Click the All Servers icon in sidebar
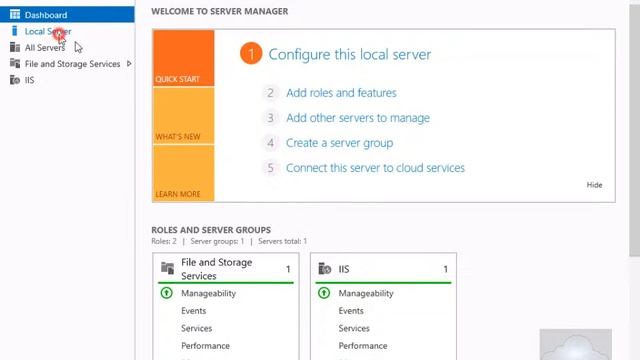Image resolution: width=640 pixels, height=360 pixels. 15,47
